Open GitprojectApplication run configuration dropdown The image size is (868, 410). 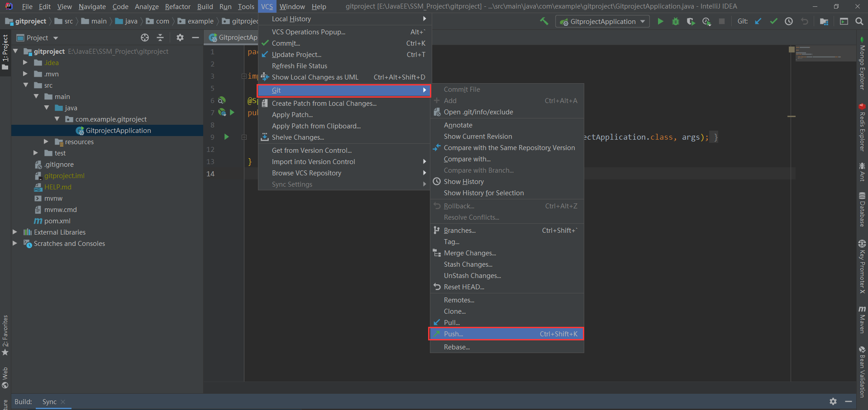pyautogui.click(x=602, y=21)
